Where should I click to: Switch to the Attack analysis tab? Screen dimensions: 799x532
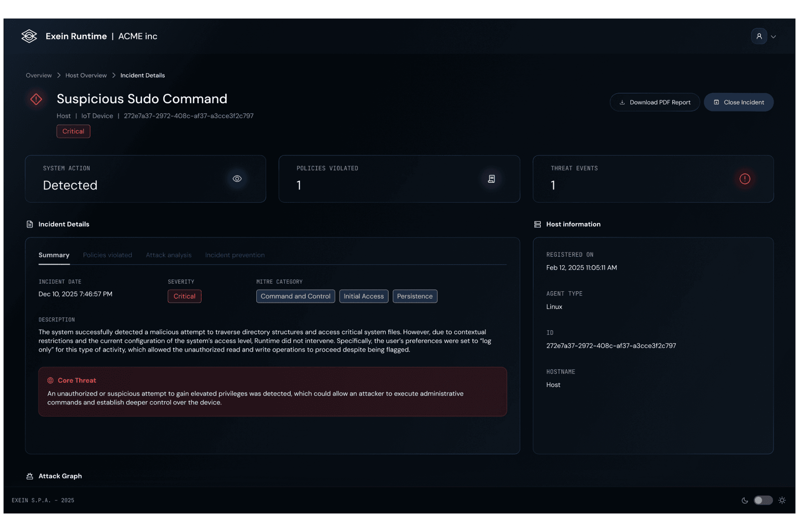[169, 255]
